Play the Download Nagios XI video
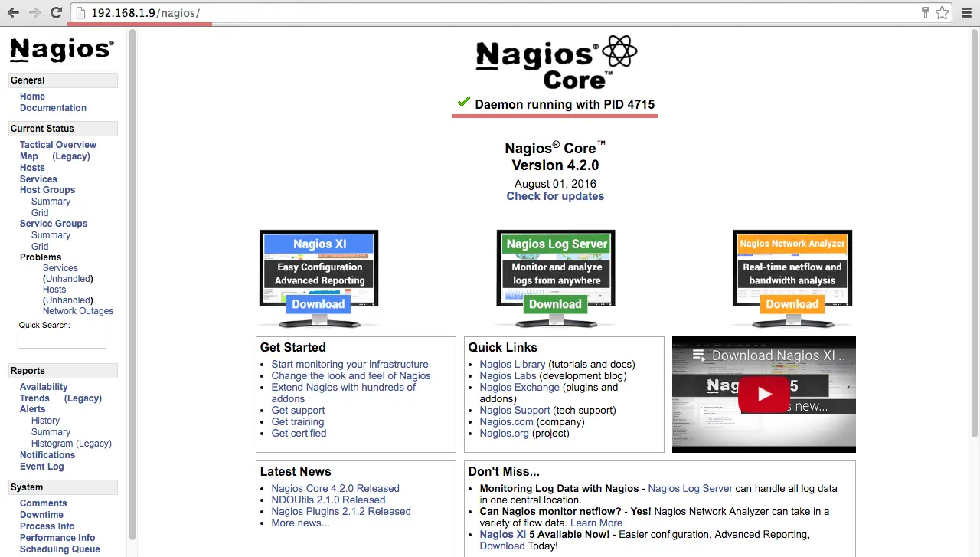This screenshot has height=557, width=980. click(763, 395)
